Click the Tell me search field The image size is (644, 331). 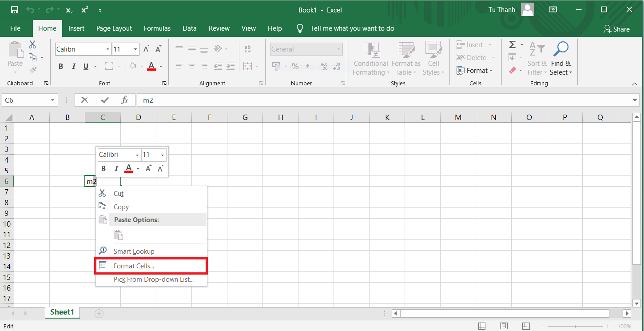pyautogui.click(x=352, y=28)
